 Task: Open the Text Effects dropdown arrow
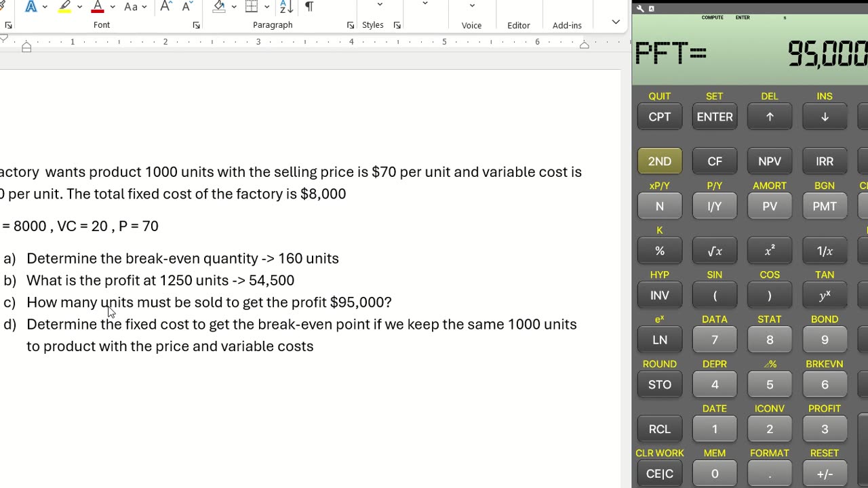pos(45,7)
